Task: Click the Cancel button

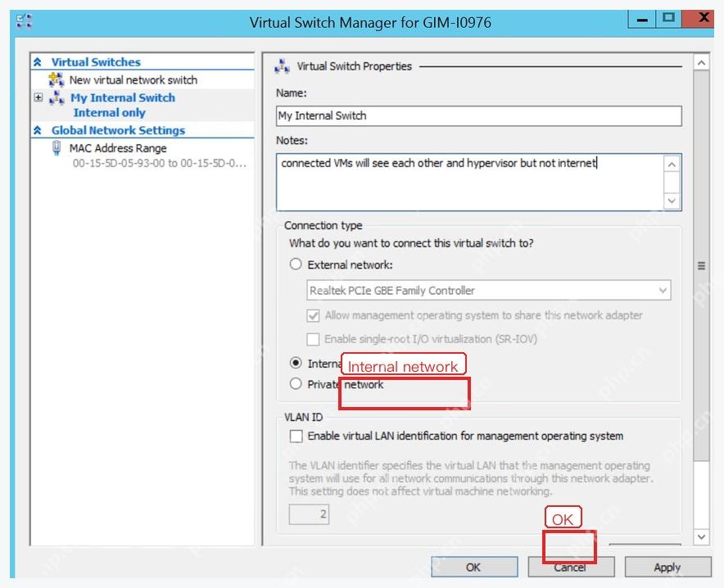Action: pos(571,568)
